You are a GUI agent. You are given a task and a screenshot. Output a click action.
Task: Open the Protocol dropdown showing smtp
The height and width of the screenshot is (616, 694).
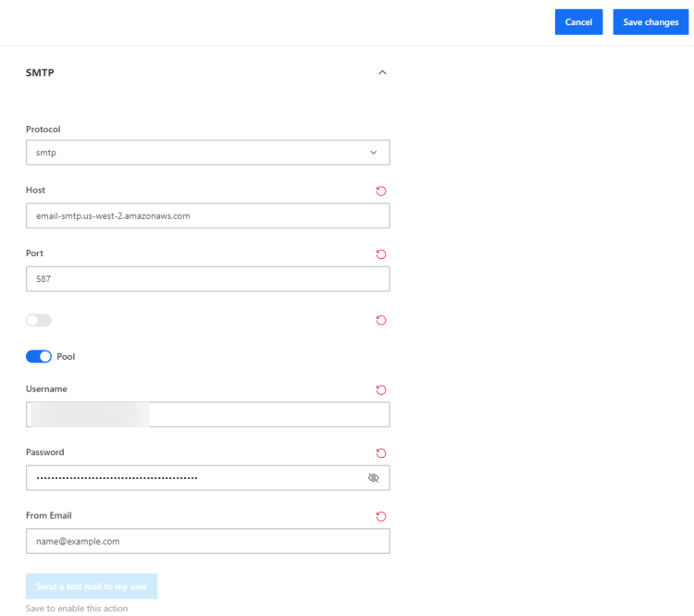(x=208, y=153)
